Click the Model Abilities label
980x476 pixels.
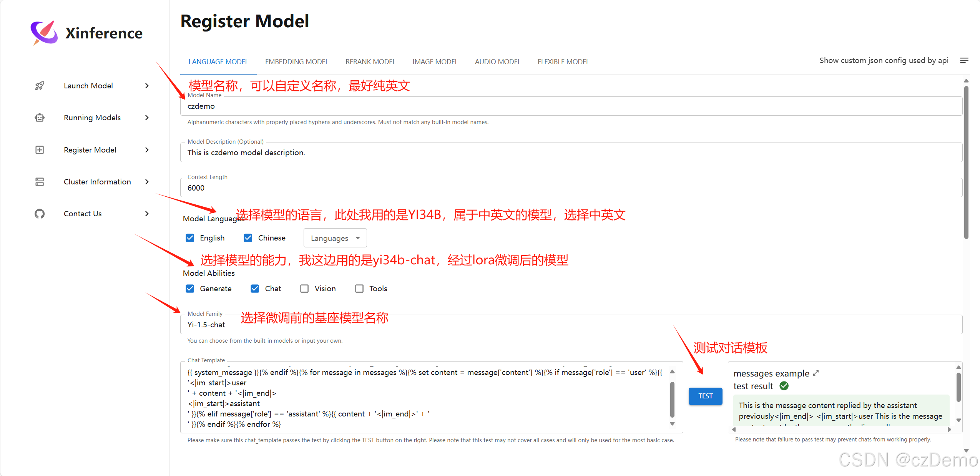pos(209,273)
